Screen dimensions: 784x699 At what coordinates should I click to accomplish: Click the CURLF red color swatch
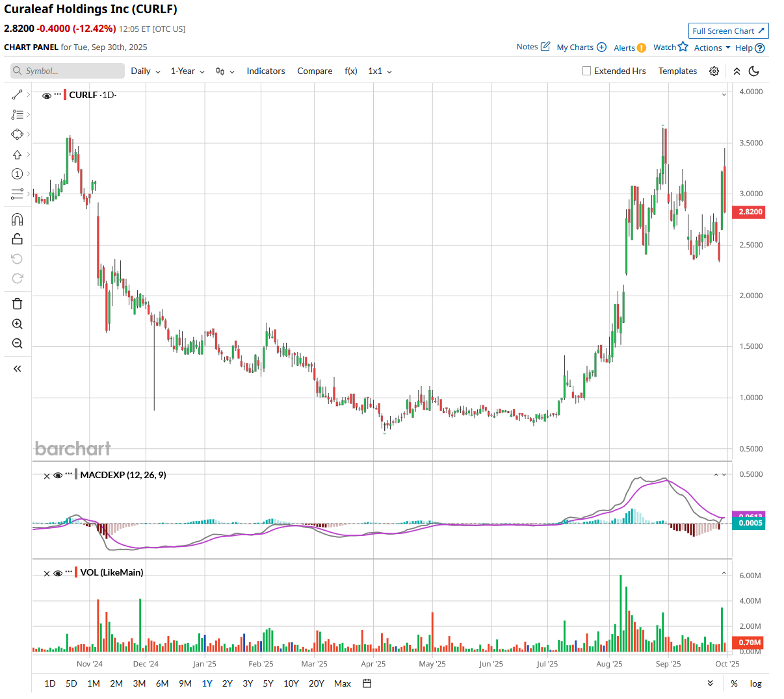pyautogui.click(x=65, y=95)
